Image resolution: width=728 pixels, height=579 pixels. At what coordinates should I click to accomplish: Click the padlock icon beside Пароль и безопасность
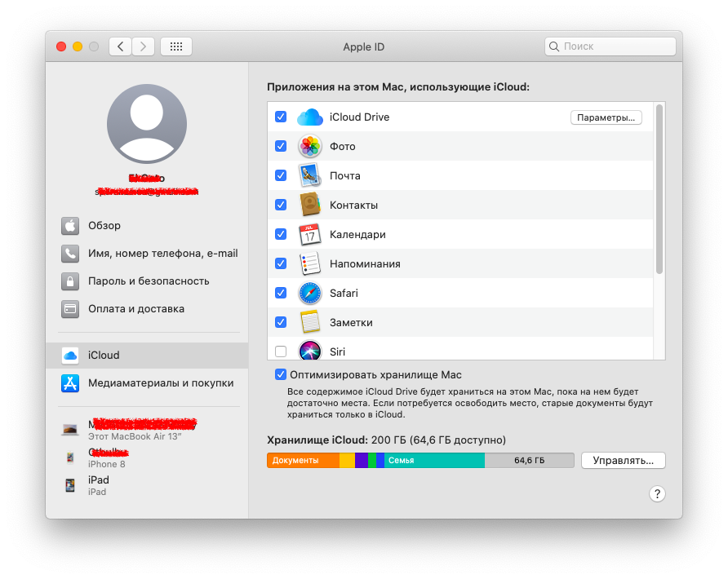(x=70, y=281)
